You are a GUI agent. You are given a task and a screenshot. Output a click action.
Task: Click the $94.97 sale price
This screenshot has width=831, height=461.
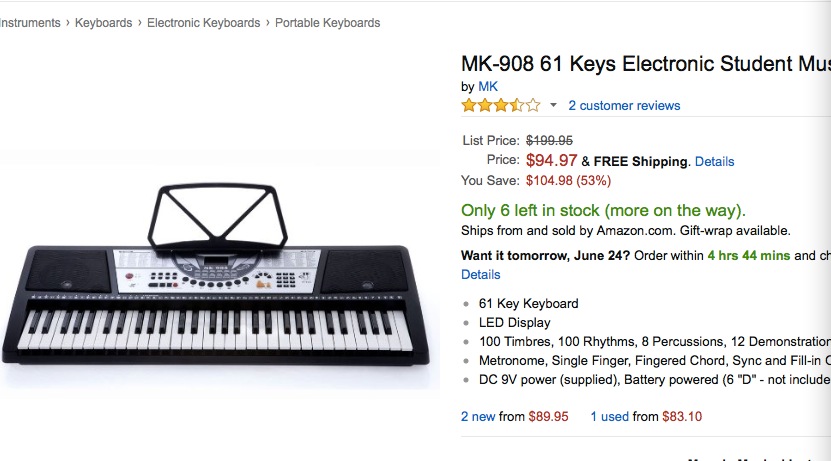551,160
